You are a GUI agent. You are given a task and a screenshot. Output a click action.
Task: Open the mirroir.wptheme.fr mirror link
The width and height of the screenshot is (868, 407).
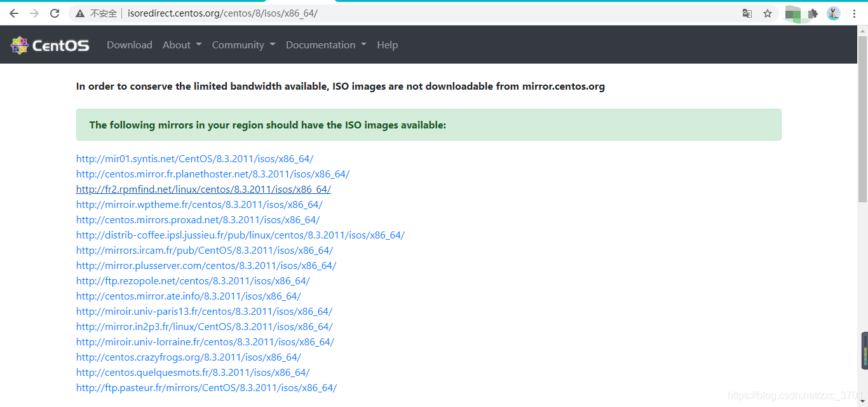pos(200,205)
